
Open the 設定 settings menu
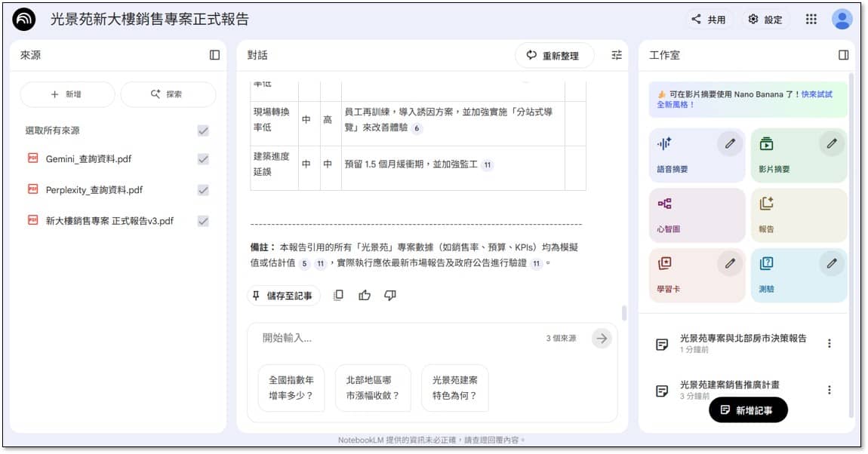point(765,20)
